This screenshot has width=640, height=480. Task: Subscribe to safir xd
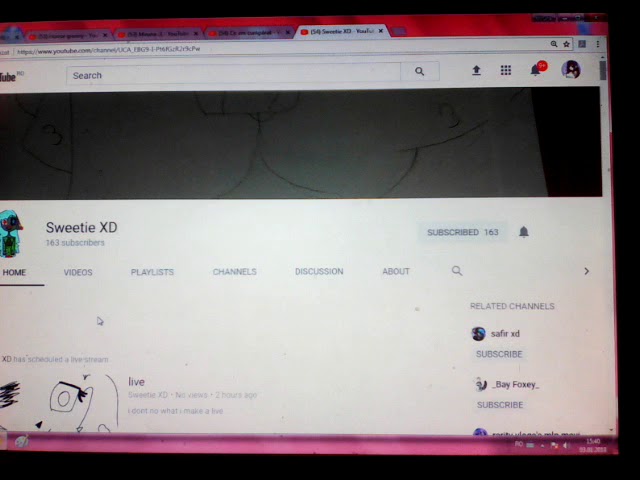(499, 354)
